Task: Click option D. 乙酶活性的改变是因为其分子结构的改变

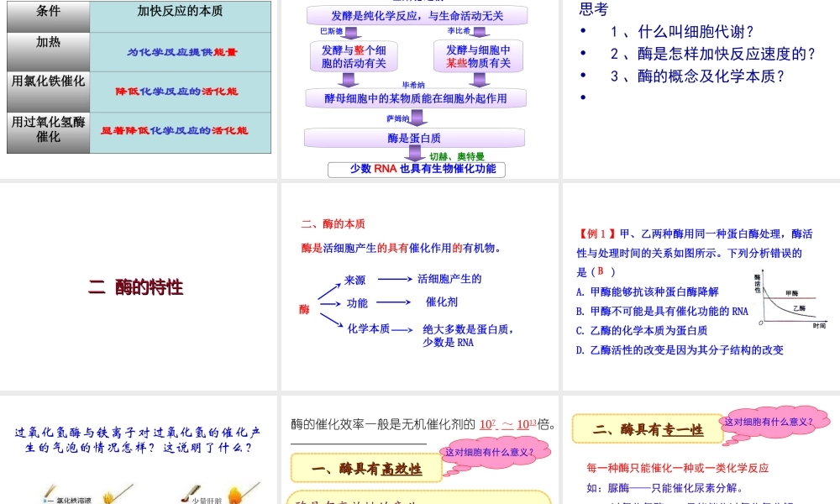Action: pyautogui.click(x=680, y=349)
